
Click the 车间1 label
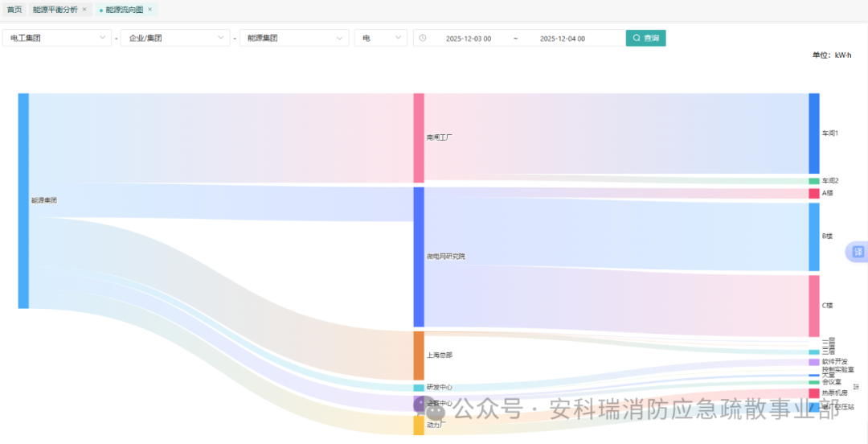(829, 134)
